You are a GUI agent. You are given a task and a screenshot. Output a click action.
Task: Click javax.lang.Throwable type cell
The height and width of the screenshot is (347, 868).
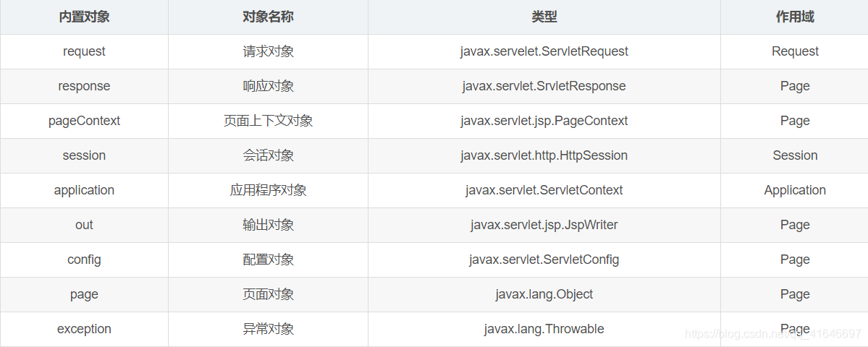(x=544, y=330)
